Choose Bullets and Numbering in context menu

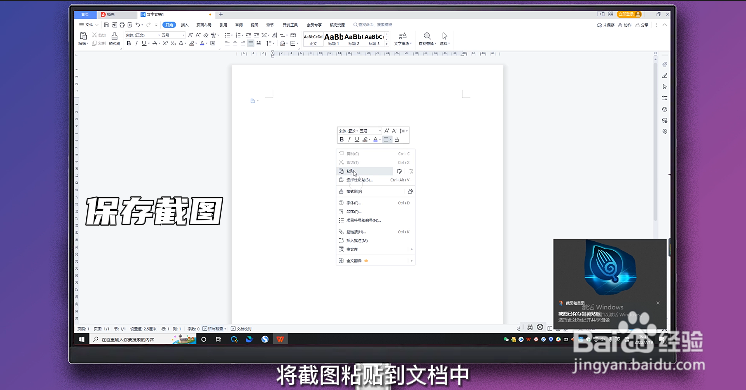(x=375, y=221)
